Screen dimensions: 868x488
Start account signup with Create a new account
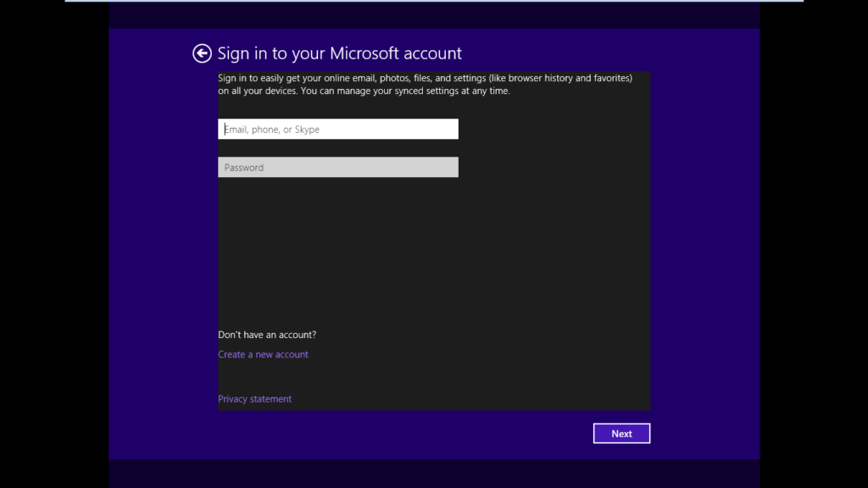pyautogui.click(x=263, y=355)
